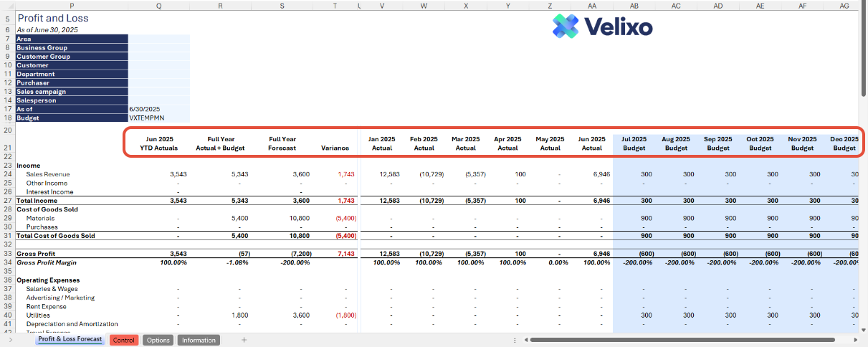Viewport: 868px width, 347px height.
Task: Click the 'Other Income' row label
Action: [46, 183]
